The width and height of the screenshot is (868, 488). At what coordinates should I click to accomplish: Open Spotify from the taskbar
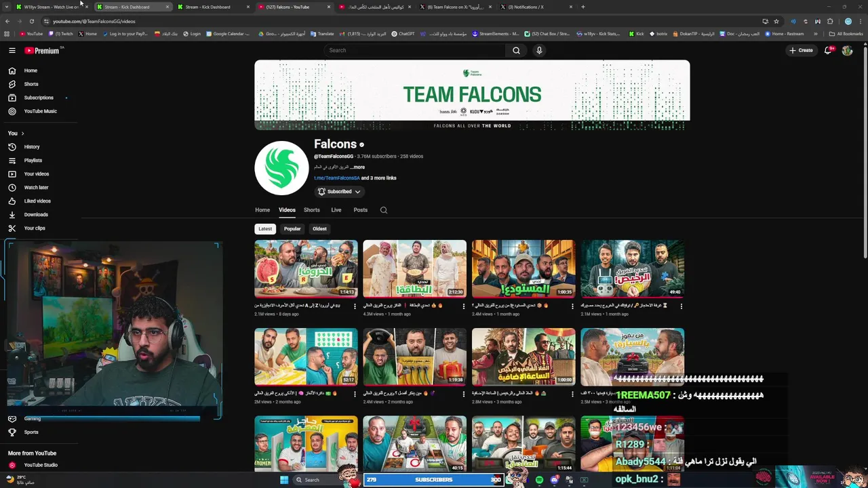click(539, 480)
